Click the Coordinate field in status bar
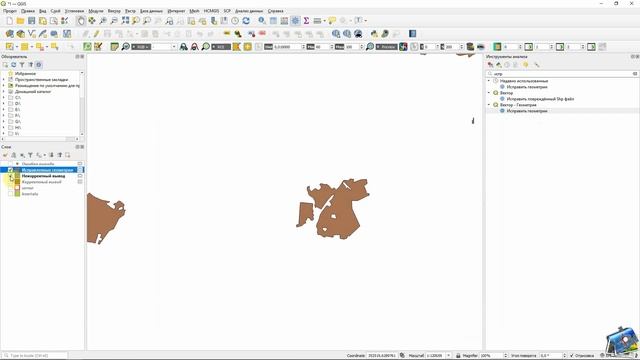 (x=381, y=356)
